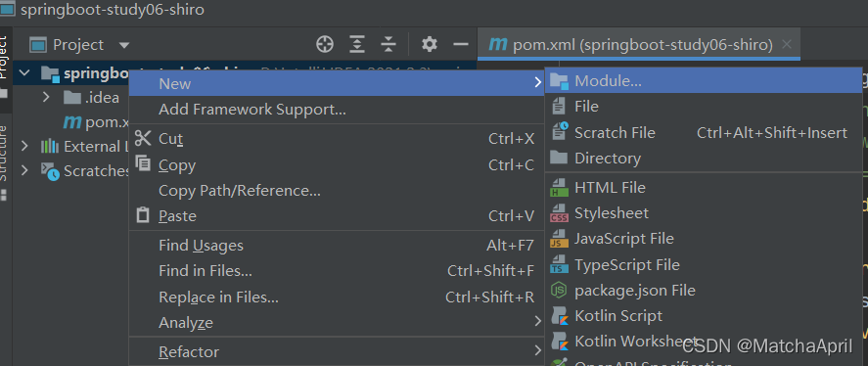The height and width of the screenshot is (366, 868).
Task: Click the Cut menu entry
Action: click(x=337, y=138)
